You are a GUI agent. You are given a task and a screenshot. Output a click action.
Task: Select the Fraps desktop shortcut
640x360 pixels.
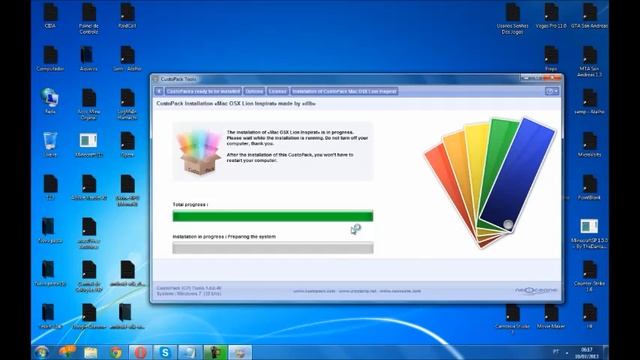click(x=551, y=59)
